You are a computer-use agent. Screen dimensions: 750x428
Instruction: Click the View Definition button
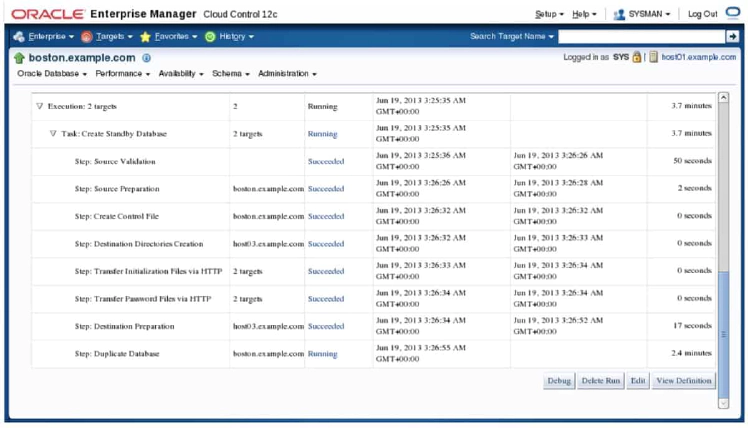click(x=684, y=381)
